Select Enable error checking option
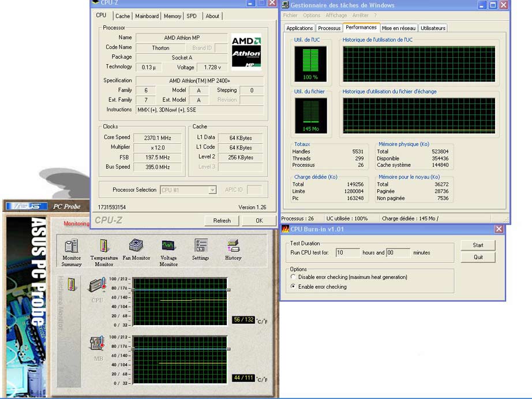Viewport: 532px width, 399px height. click(x=293, y=286)
